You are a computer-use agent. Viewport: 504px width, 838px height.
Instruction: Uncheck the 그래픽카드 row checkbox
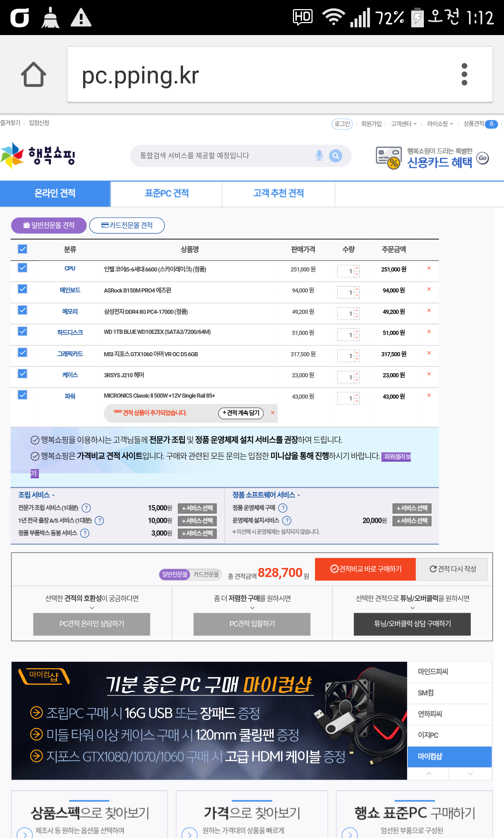pyautogui.click(x=22, y=353)
